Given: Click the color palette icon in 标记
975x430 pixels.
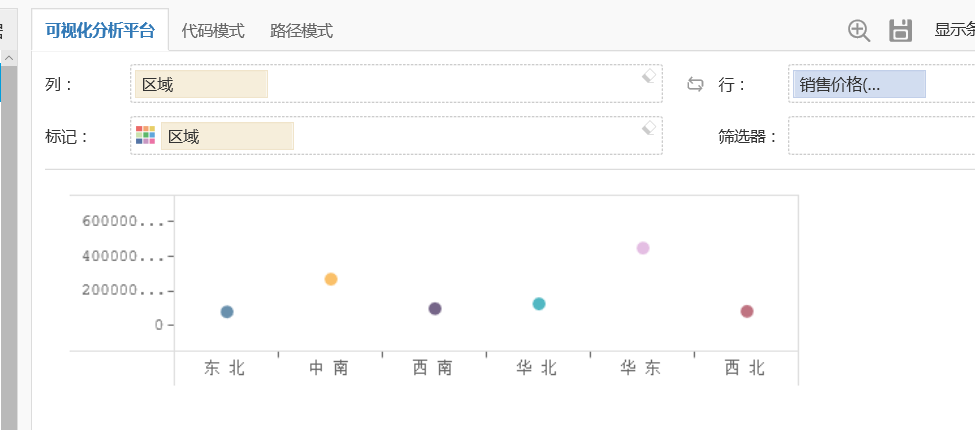Looking at the screenshot, I should coord(145,135).
